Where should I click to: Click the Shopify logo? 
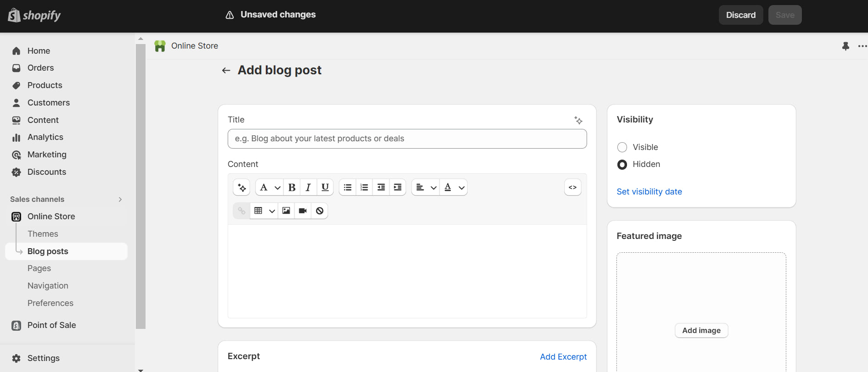pos(34,15)
